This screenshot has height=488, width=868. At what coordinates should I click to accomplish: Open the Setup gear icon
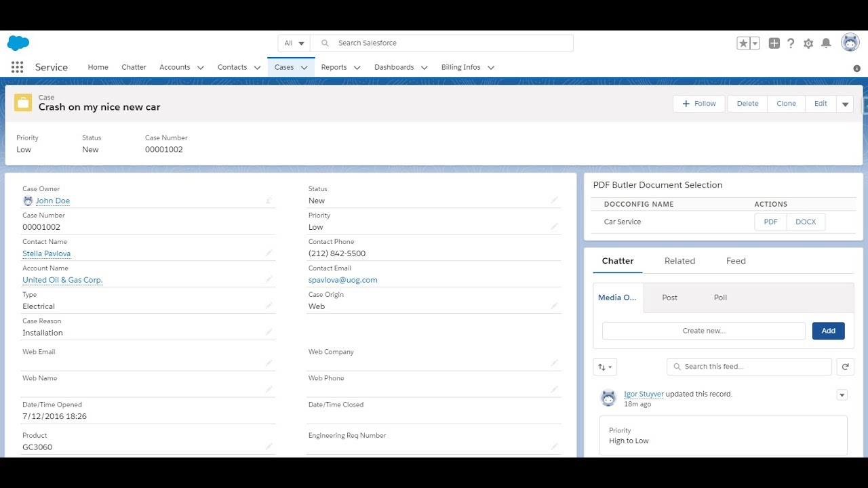click(808, 43)
